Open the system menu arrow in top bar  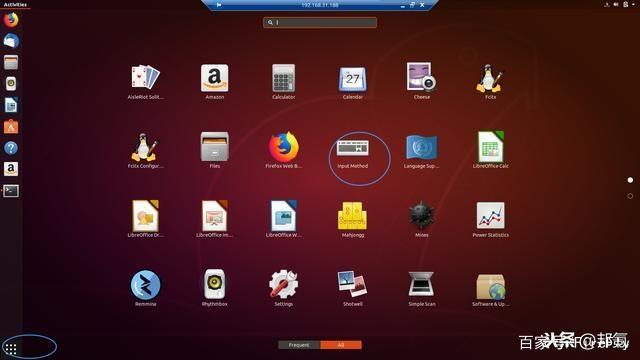coord(633,4)
